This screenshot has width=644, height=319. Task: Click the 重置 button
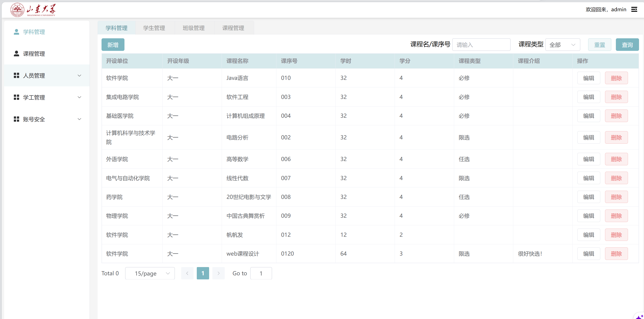coord(600,45)
